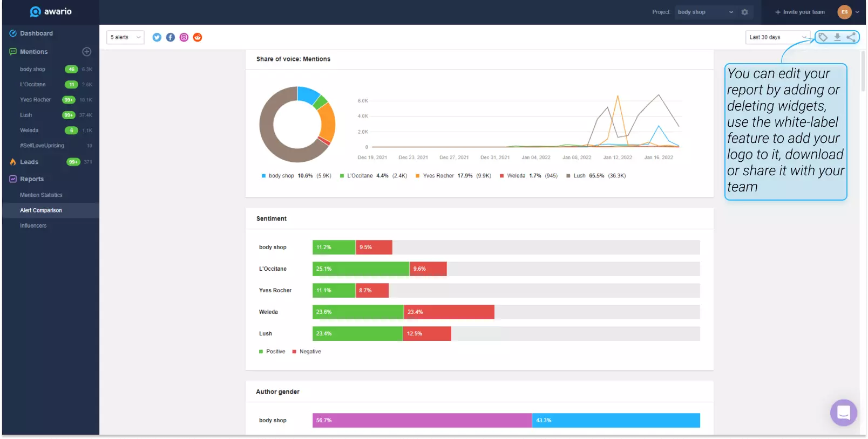Image resolution: width=868 pixels, height=439 pixels.
Task: Click the 46 new-mentions badge for body shop
Action: [71, 69]
